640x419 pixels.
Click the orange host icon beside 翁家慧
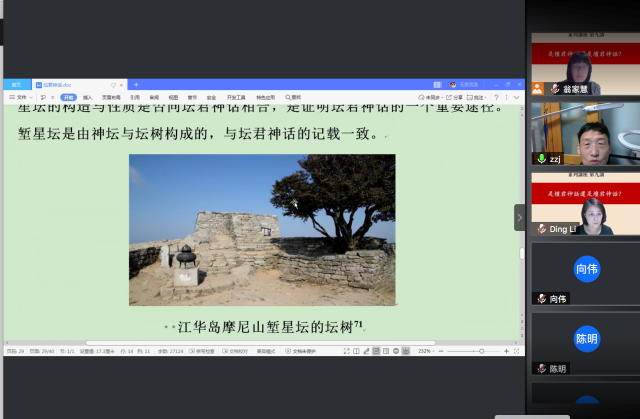click(537, 89)
